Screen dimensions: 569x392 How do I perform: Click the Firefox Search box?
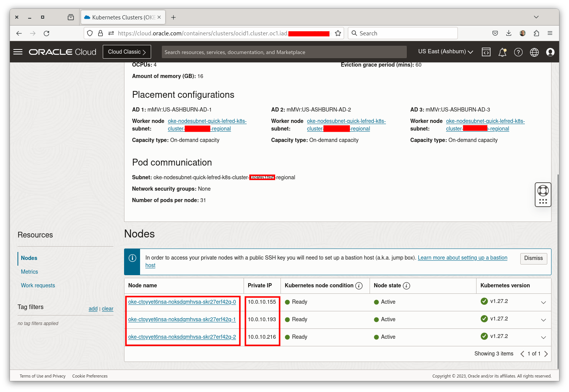coord(403,33)
